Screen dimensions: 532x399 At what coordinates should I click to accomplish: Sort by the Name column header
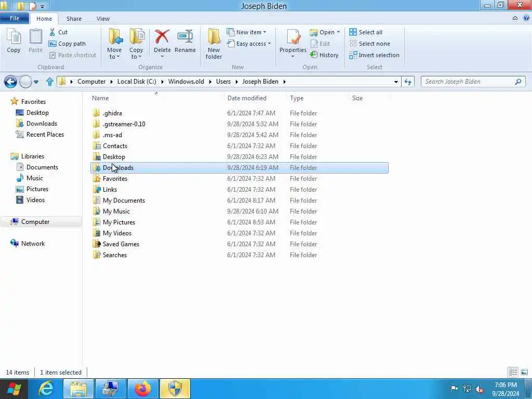click(100, 98)
